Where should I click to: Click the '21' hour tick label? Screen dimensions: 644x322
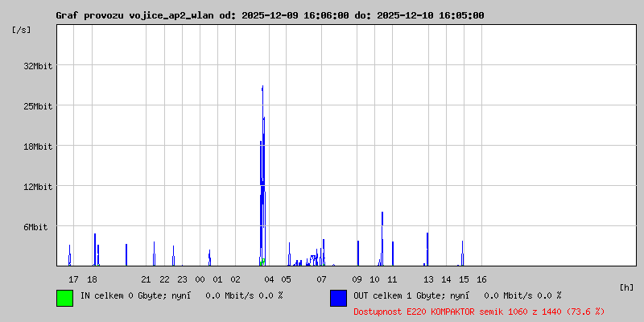(x=146, y=279)
